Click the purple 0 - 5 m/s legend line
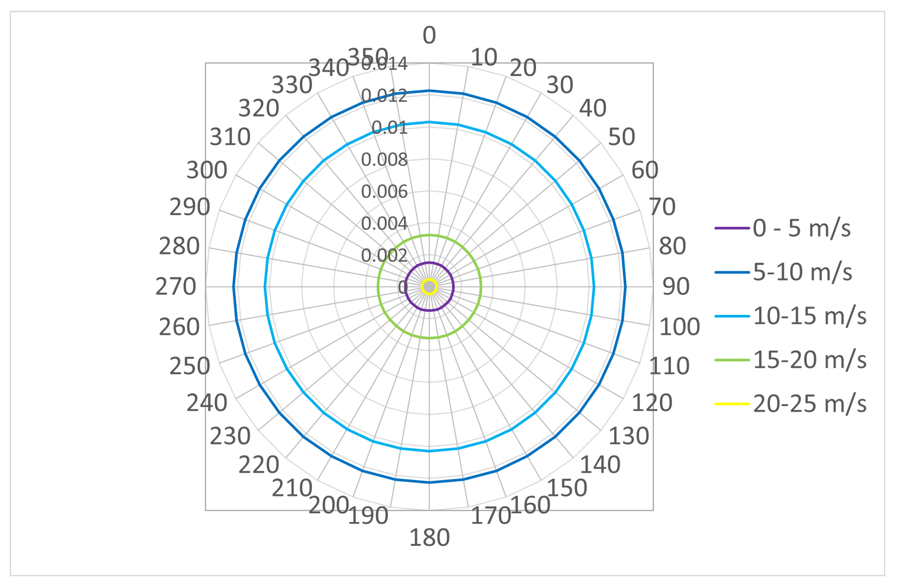 pyautogui.click(x=732, y=229)
